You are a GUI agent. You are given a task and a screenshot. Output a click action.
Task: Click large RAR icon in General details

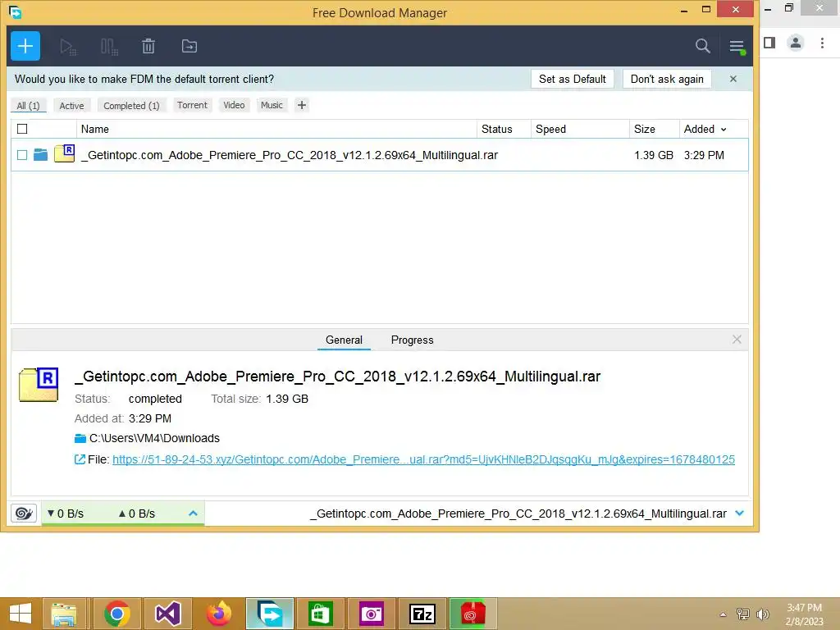point(39,384)
